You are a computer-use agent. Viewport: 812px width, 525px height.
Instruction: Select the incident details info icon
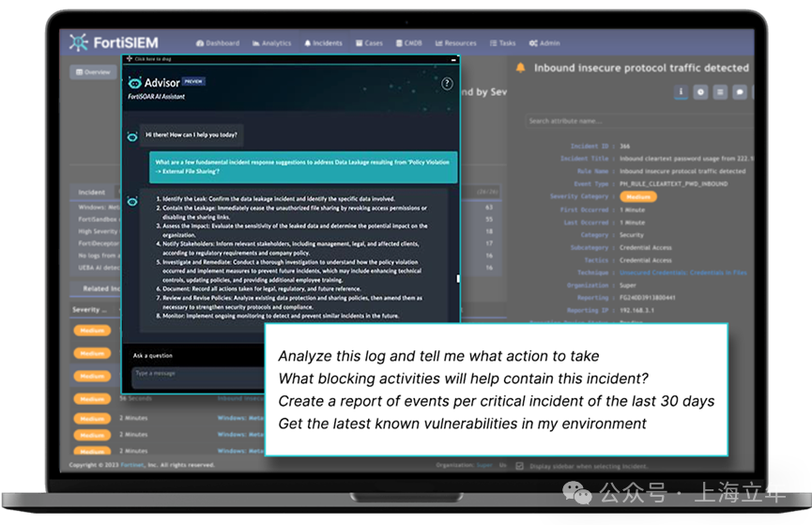681,92
